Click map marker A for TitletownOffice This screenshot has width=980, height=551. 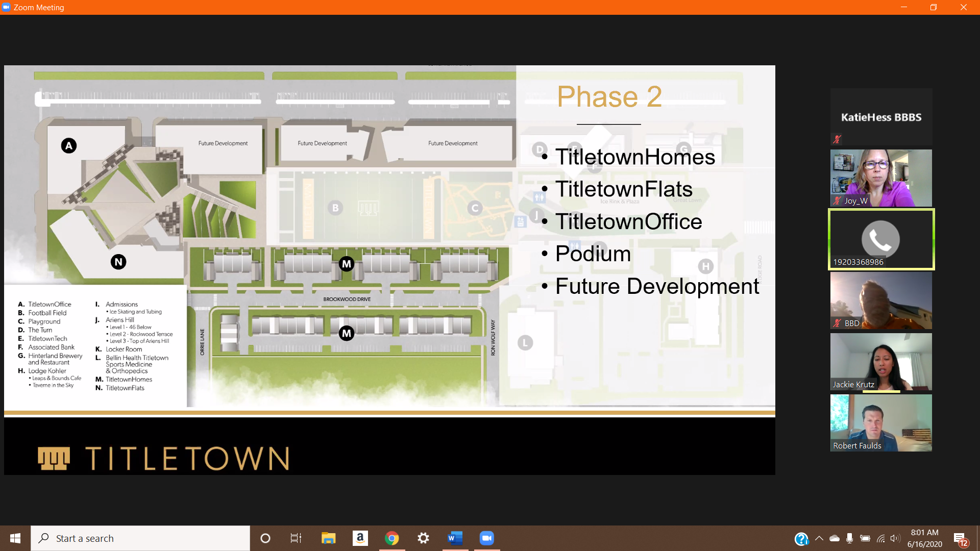69,146
